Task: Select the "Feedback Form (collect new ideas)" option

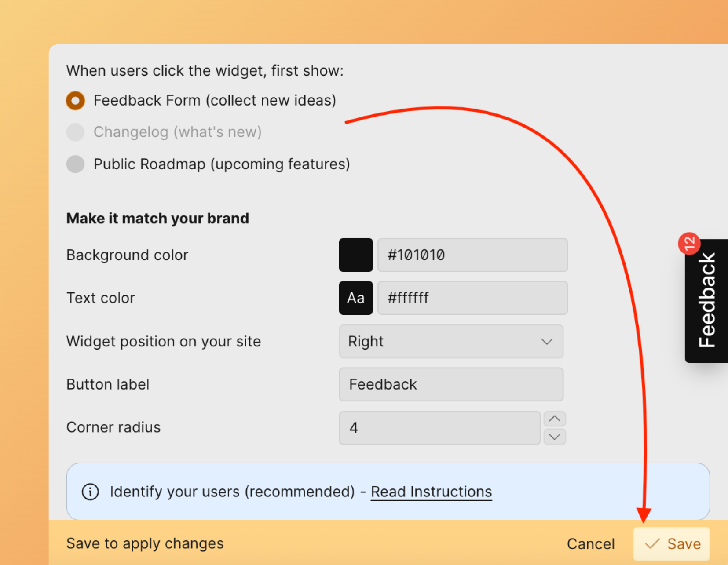Action: (x=75, y=100)
